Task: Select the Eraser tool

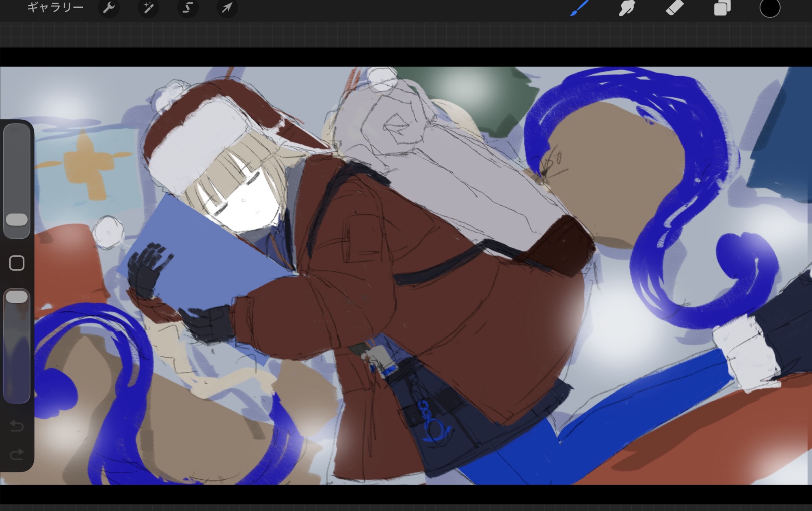Action: pyautogui.click(x=674, y=7)
